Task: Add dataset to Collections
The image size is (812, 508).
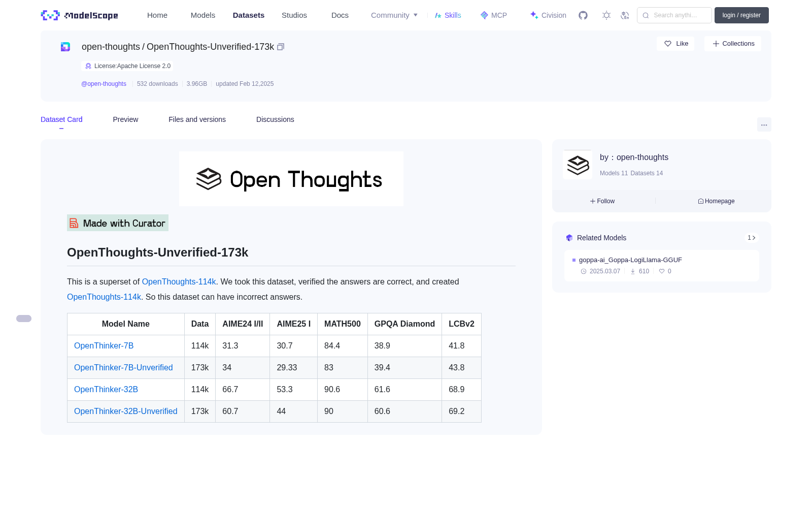Action: point(733,44)
